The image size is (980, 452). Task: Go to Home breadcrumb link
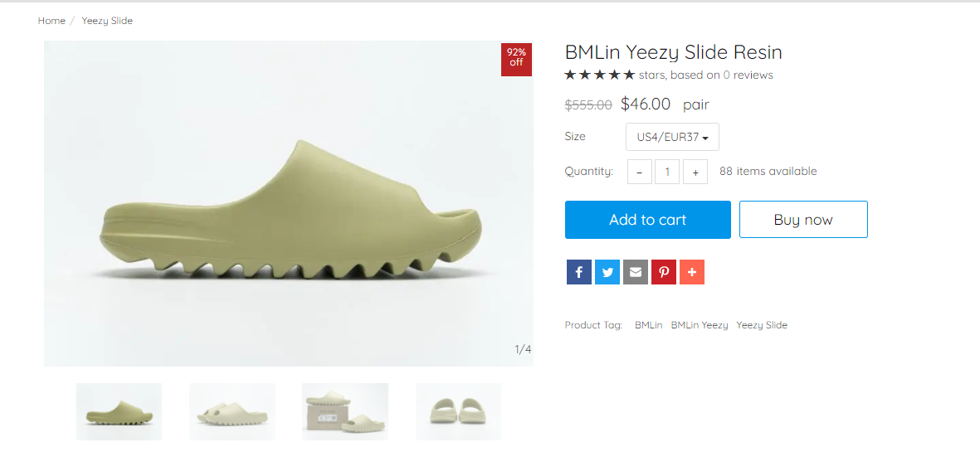coord(51,21)
